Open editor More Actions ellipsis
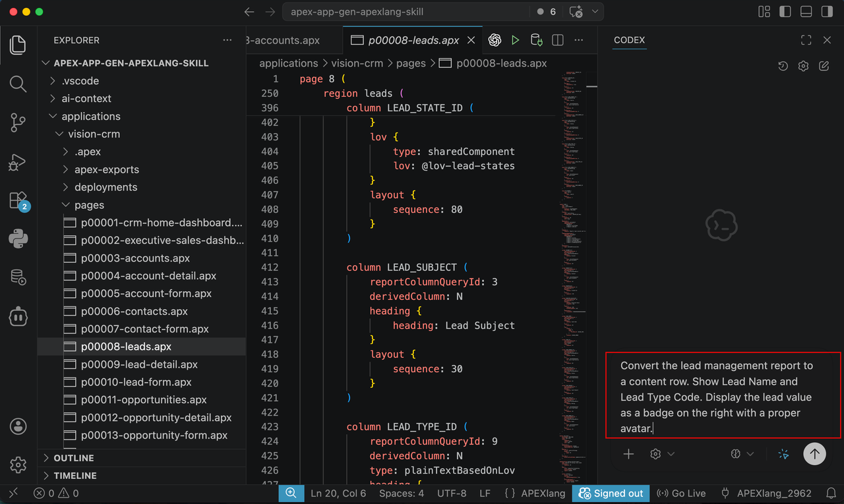The width and height of the screenshot is (844, 504). tap(579, 40)
